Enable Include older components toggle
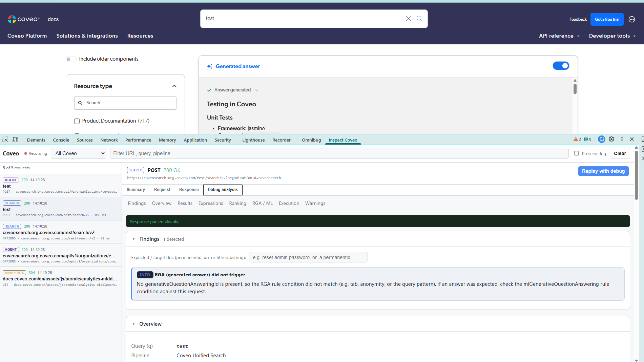Screen dimensions: 644x362 click(71, 59)
